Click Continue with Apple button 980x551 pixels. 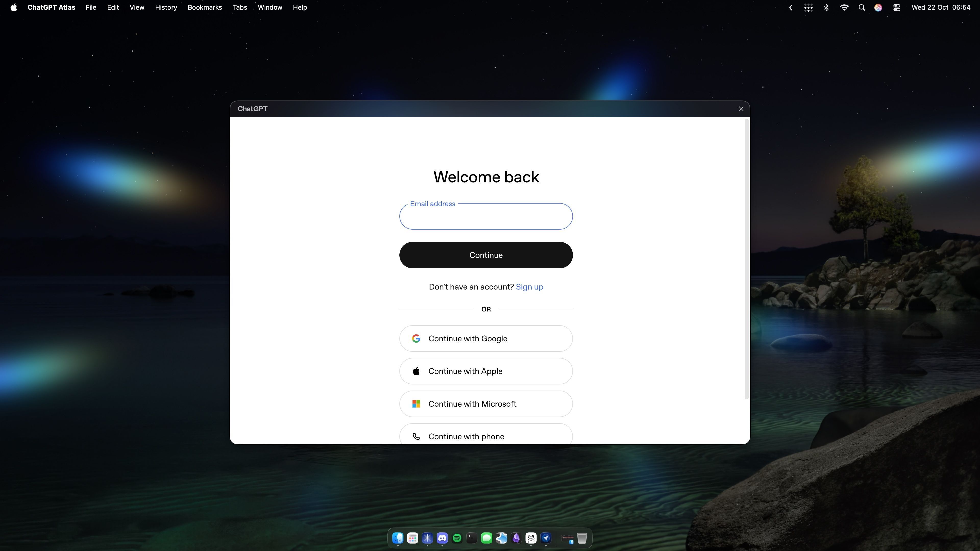pyautogui.click(x=486, y=371)
